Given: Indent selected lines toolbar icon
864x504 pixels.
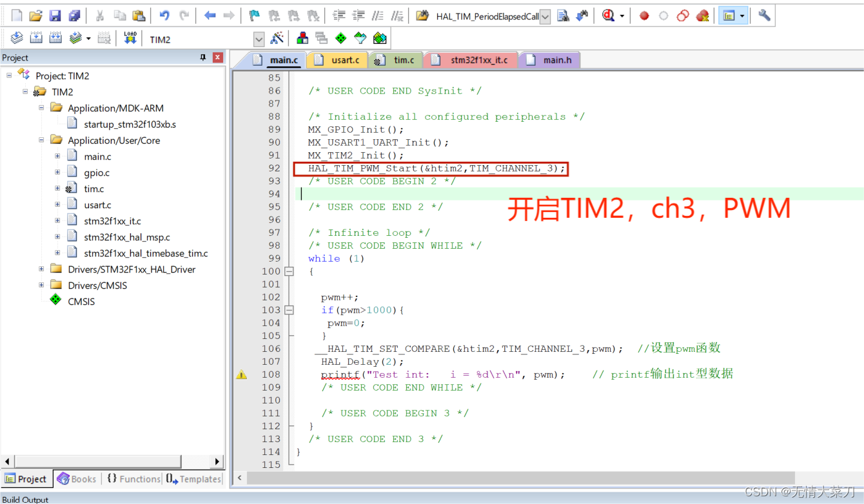Looking at the screenshot, I should point(339,15).
